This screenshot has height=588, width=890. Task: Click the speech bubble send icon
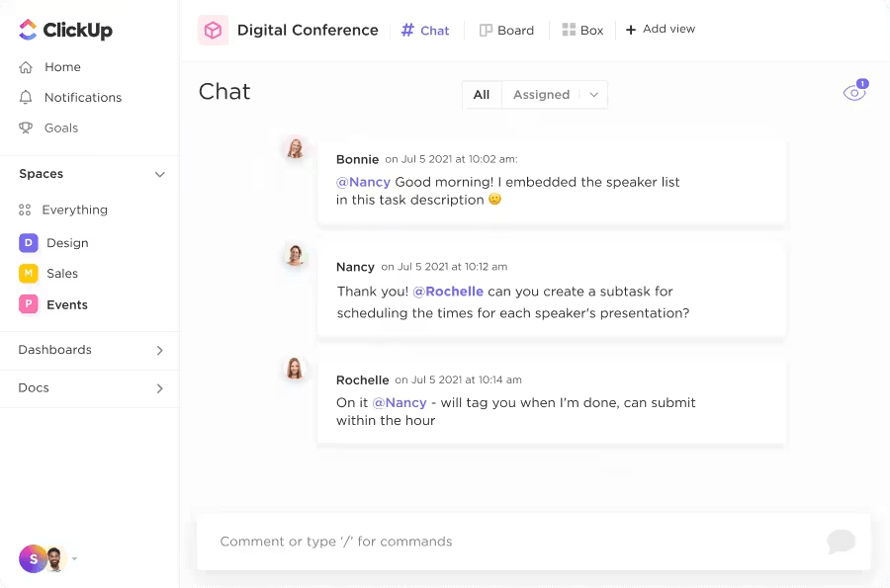[x=841, y=541]
